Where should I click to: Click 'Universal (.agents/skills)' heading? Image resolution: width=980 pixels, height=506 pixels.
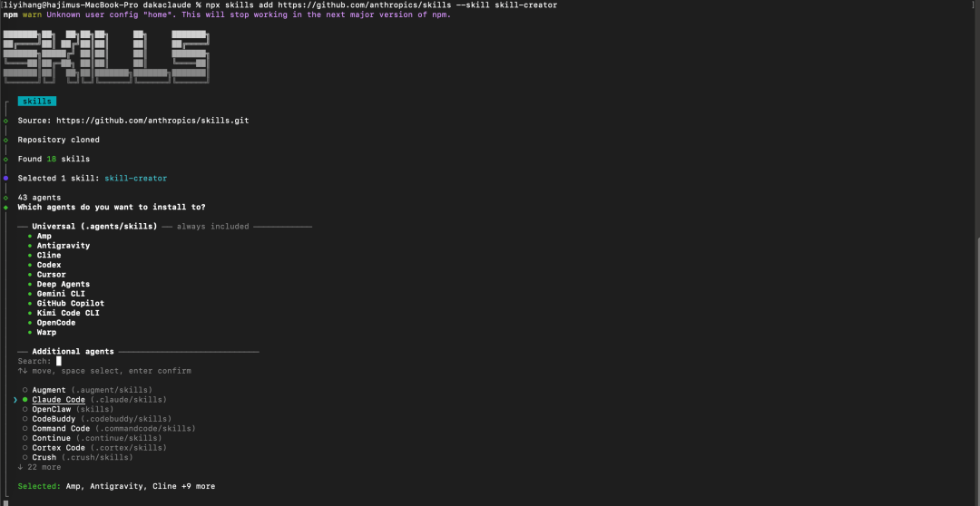(94, 226)
